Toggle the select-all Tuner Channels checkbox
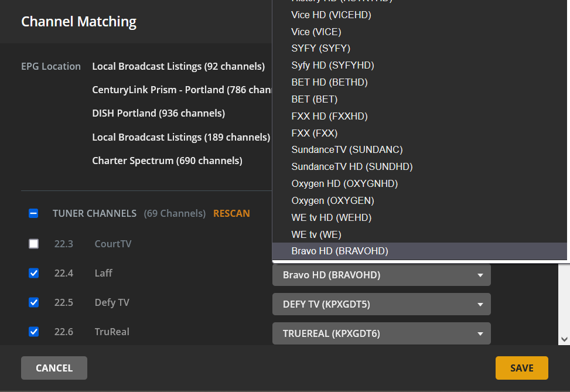Screen dimensions: 570x392 [x=34, y=213]
